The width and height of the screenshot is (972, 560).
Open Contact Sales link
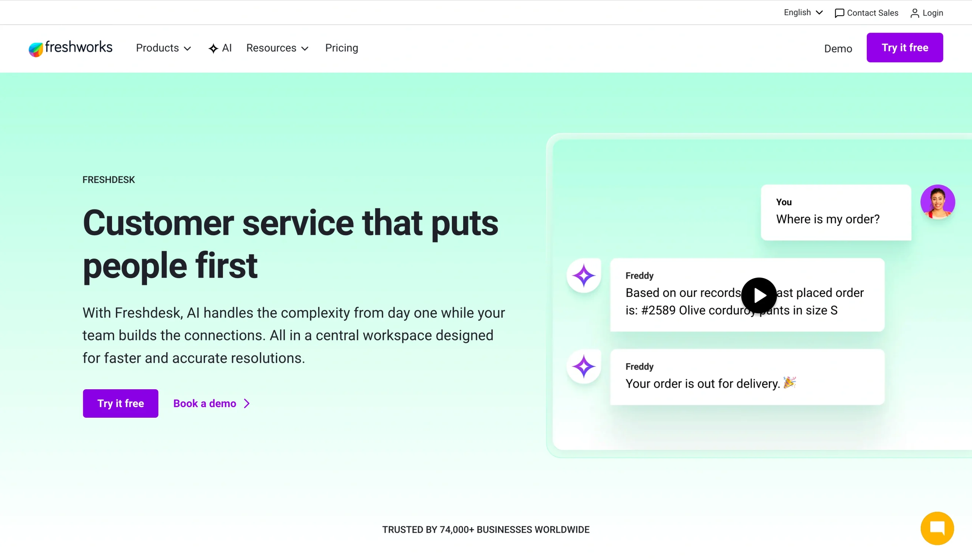coord(866,13)
